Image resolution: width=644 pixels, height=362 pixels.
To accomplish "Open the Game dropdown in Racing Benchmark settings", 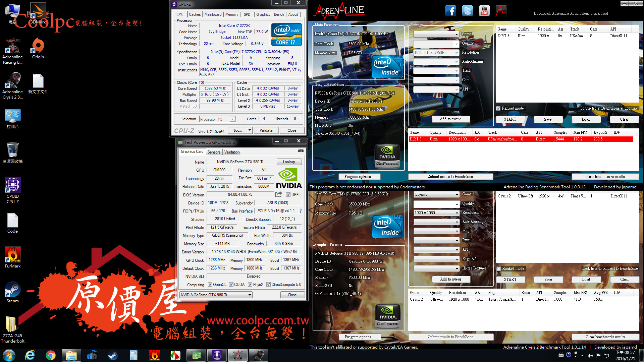I will [x=436, y=34].
